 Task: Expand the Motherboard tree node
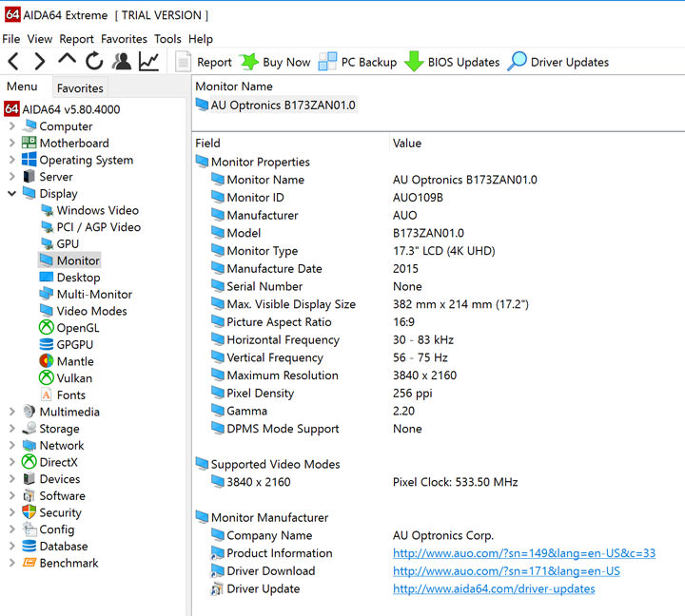click(11, 144)
